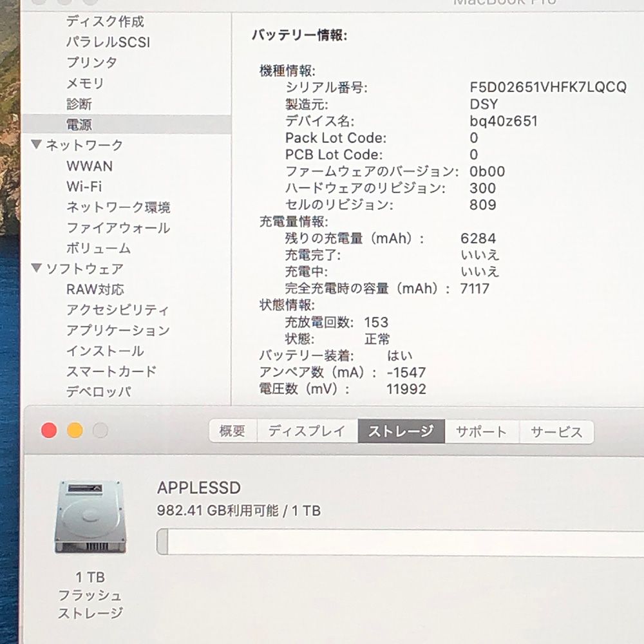This screenshot has height=644, width=644.
Task: Click the 充電量情報 section label
Action: 294,222
